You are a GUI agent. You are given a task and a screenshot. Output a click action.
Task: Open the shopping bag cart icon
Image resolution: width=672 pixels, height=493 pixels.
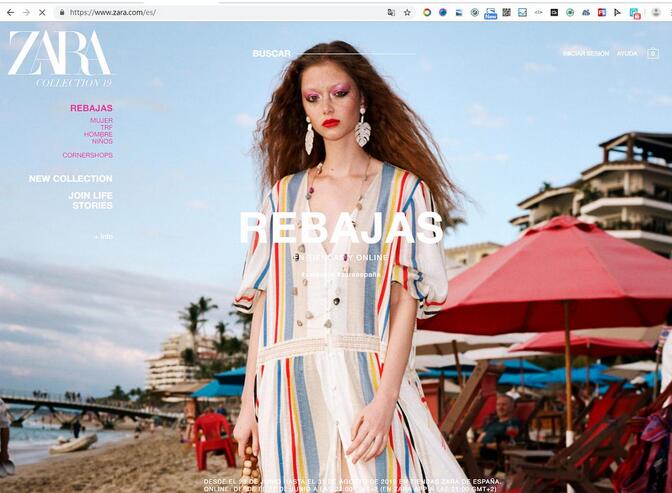[x=653, y=53]
